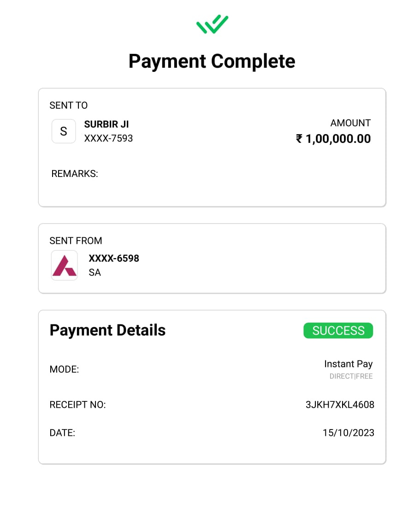Click the amount ₹ 1,00,000.00

[x=333, y=139]
